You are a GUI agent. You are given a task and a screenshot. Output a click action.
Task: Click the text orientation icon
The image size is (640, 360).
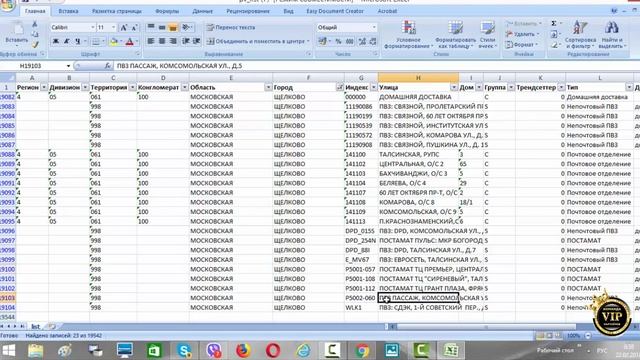[187, 27]
